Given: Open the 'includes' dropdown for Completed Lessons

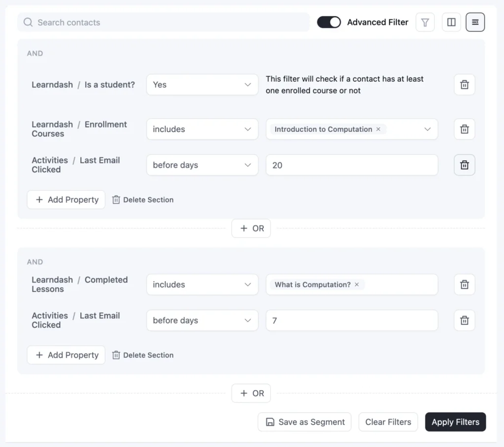Looking at the screenshot, I should click(202, 285).
